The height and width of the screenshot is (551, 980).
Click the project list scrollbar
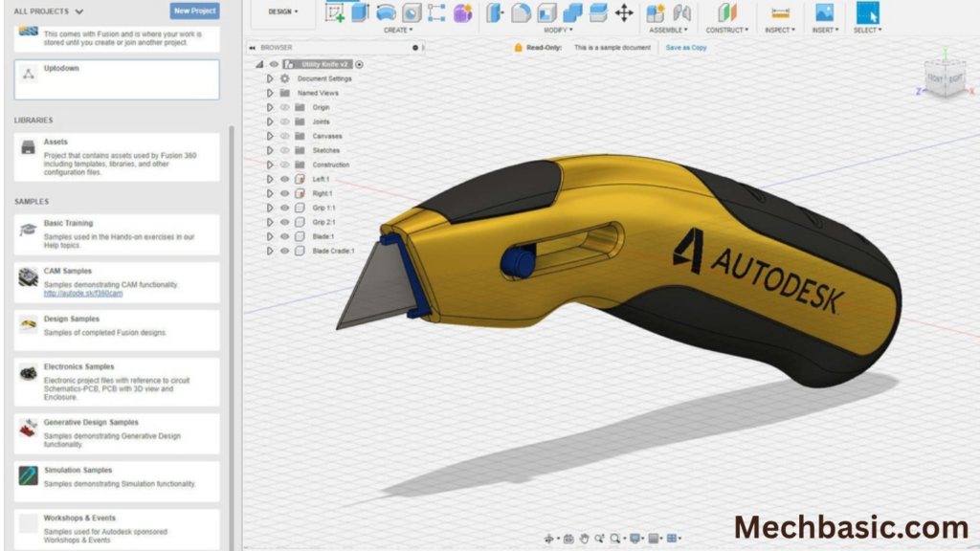point(232,338)
